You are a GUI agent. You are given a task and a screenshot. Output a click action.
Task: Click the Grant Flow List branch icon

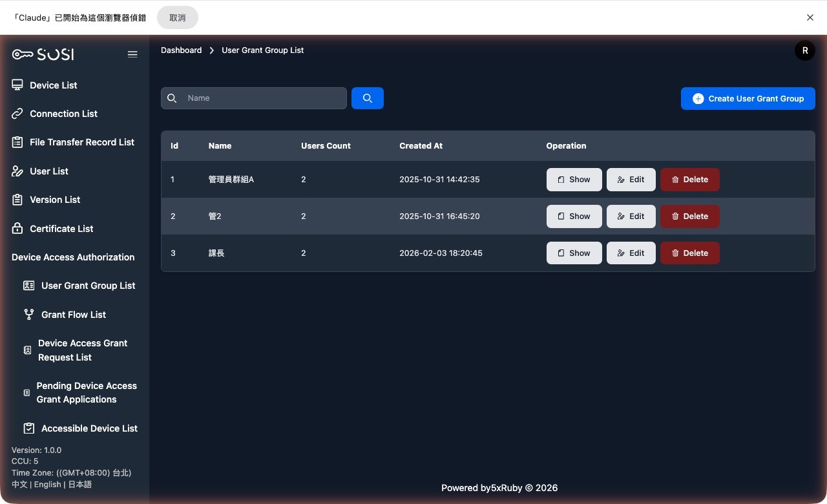[x=28, y=315]
